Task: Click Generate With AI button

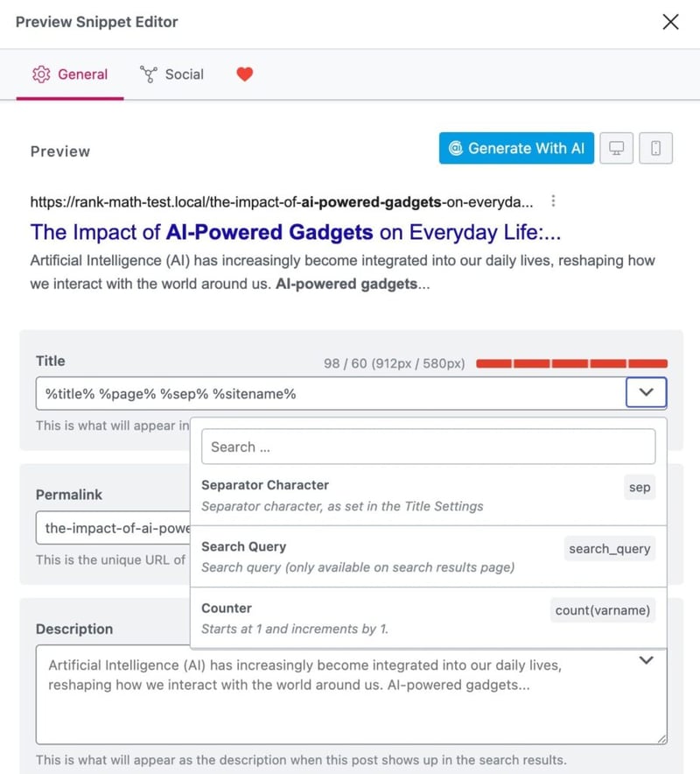Action: tap(516, 148)
